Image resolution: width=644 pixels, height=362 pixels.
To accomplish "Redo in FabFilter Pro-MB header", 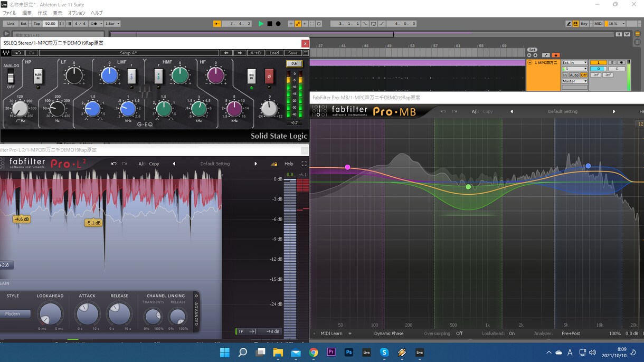I will pos(454,111).
